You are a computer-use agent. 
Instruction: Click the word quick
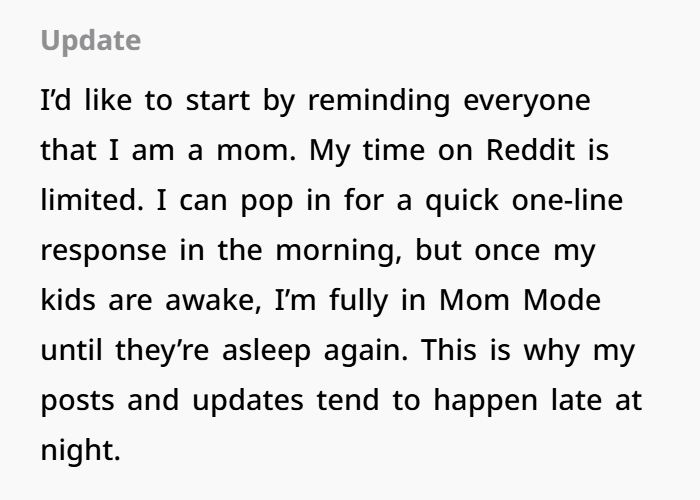point(462,201)
